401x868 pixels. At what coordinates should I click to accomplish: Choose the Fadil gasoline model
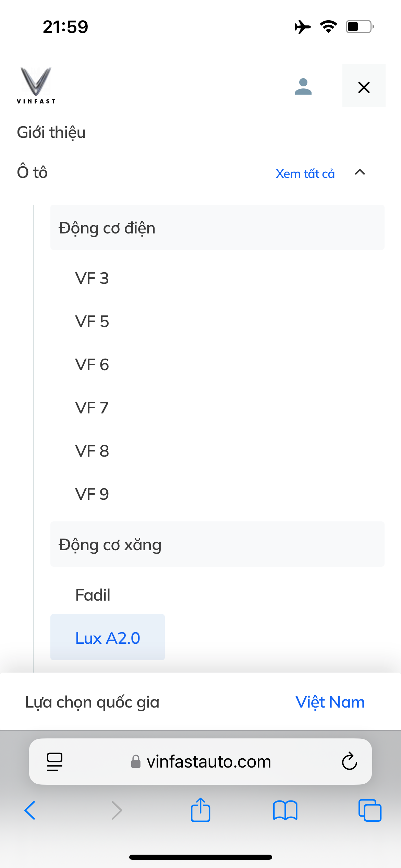93,595
